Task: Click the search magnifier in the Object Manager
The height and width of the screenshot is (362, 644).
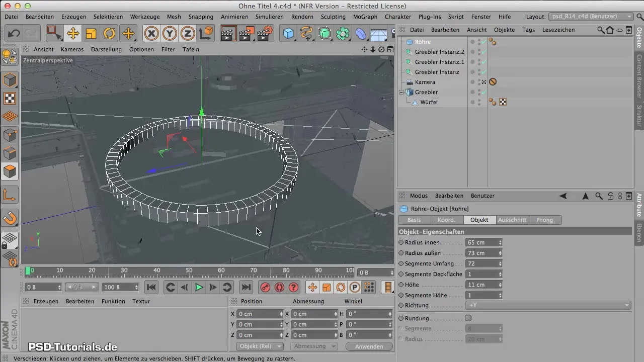Action: pos(601,30)
